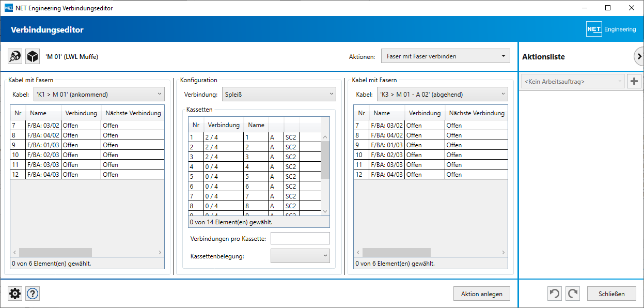Viewport: 644px width, 308px height.
Task: Select right table row 12 'F/BA: 04/03'
Action: (431, 174)
